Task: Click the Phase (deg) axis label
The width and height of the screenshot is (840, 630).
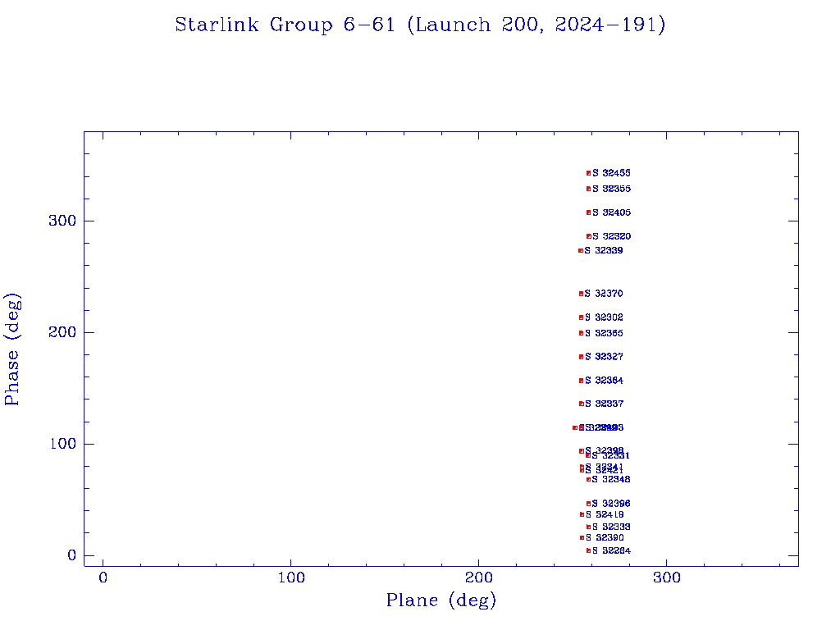Action: [12, 349]
